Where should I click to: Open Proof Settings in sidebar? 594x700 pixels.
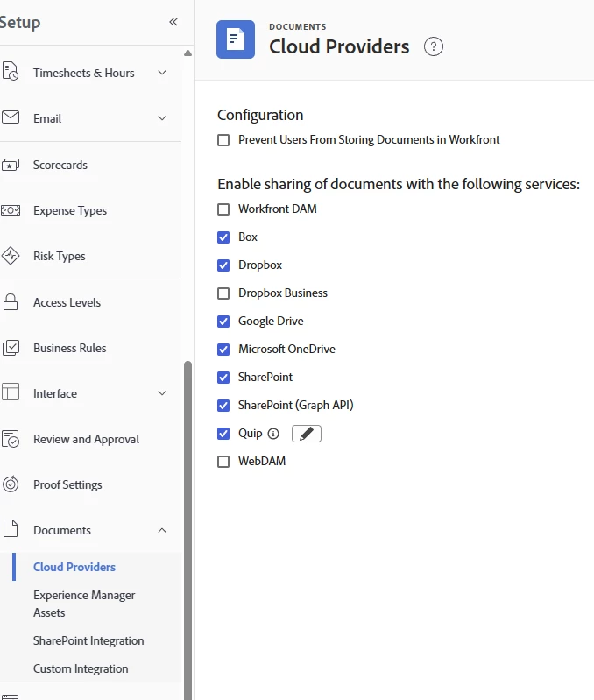[x=67, y=484]
